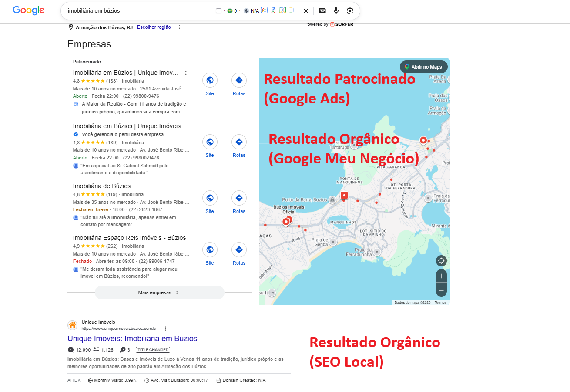Open Unique Imóveis: Imobiliária em Búzios result
This screenshot has width=570, height=392.
tap(132, 339)
